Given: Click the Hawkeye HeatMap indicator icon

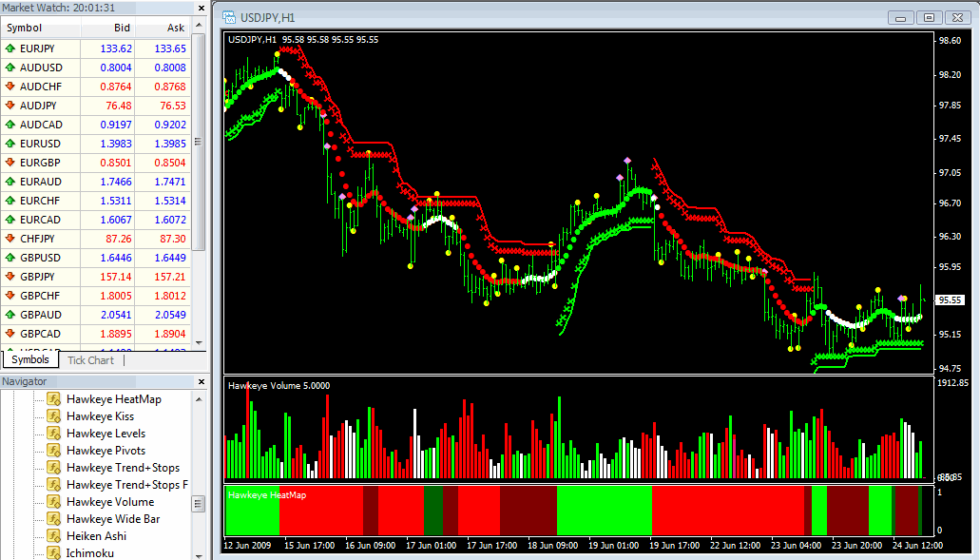Looking at the screenshot, I should pyautogui.click(x=54, y=398).
